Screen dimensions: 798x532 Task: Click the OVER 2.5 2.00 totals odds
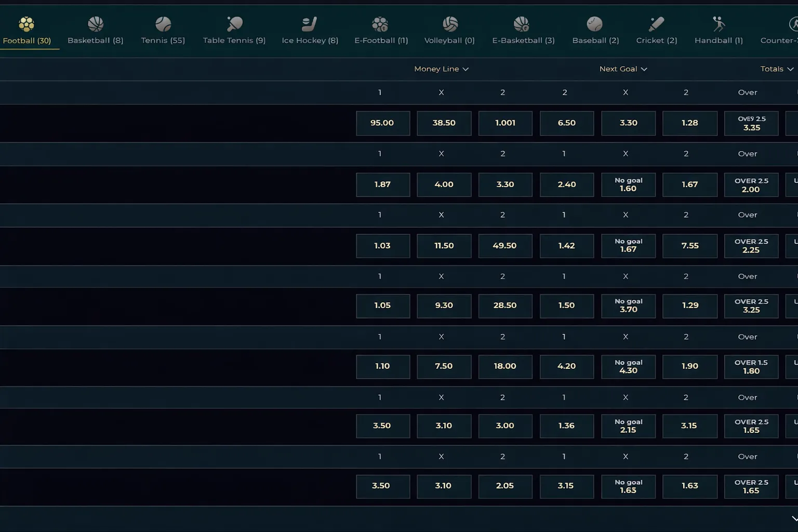751,184
